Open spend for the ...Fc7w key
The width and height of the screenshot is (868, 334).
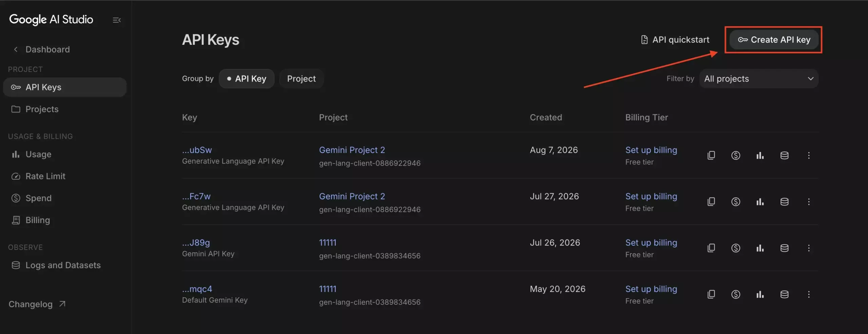click(x=735, y=202)
